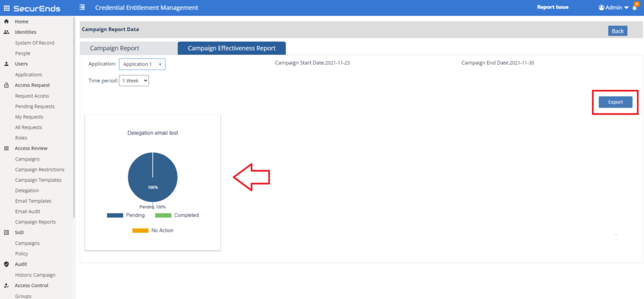Open Email Audit in sidebar
This screenshot has width=644, height=299.
point(28,212)
